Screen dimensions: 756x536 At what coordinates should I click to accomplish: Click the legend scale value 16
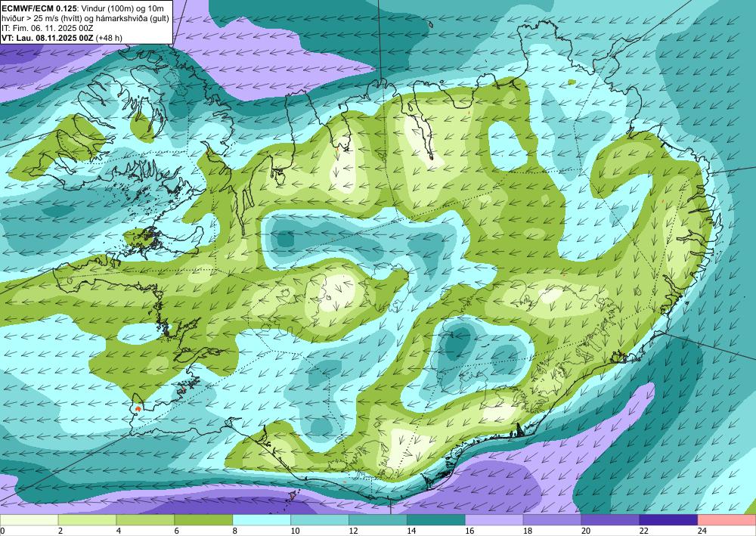point(469,531)
